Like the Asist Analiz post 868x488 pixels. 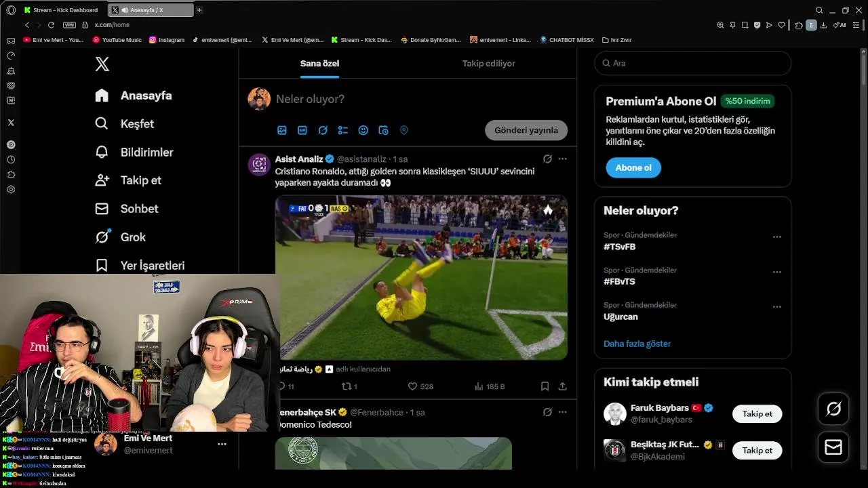coord(420,386)
